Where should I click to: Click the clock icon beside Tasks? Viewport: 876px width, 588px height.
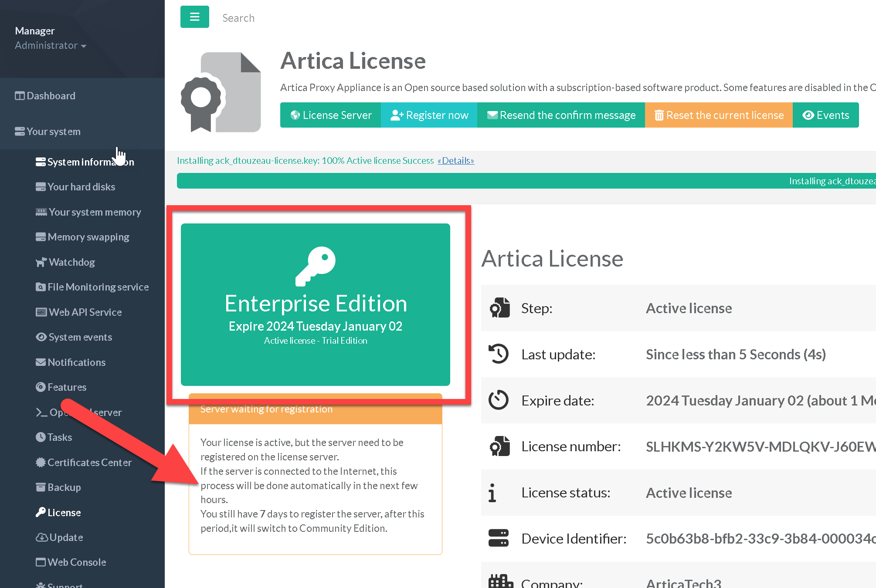click(x=41, y=437)
